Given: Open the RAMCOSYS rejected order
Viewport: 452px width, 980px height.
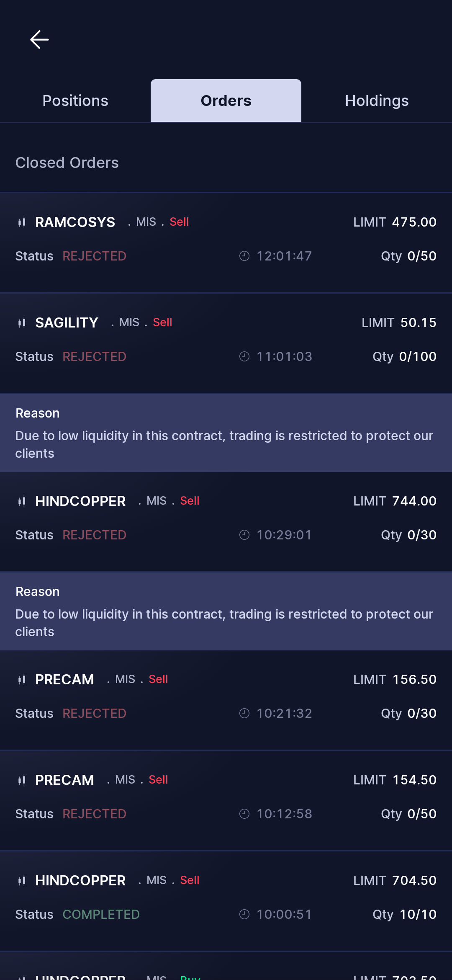Looking at the screenshot, I should (x=226, y=242).
